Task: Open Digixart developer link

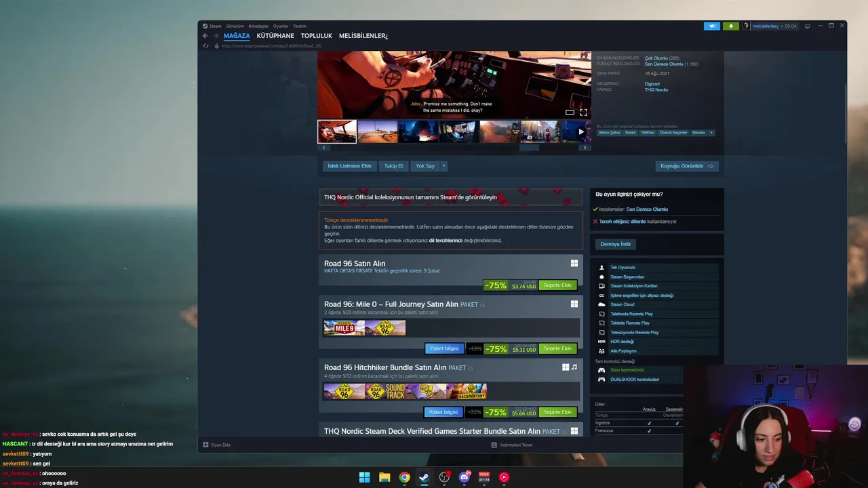Action: pyautogui.click(x=652, y=84)
